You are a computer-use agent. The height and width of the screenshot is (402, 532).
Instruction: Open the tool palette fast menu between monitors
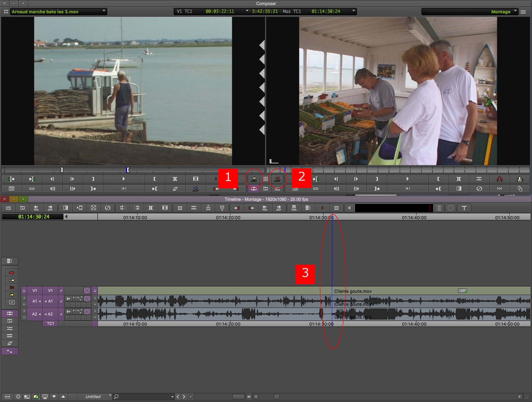[266, 179]
